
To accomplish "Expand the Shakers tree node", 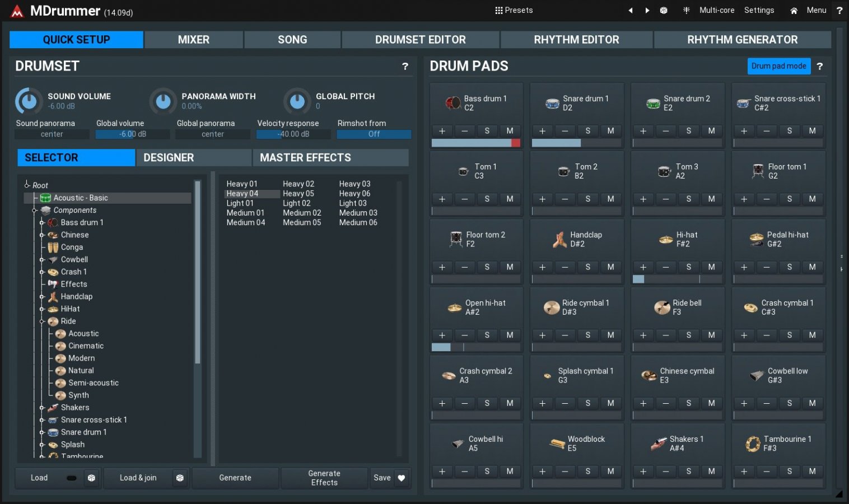I will [42, 408].
